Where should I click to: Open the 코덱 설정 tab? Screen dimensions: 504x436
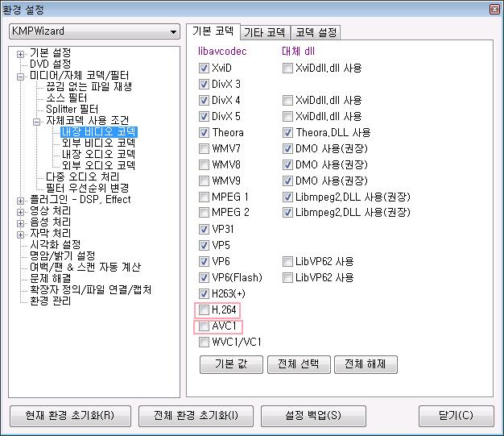pos(316,32)
